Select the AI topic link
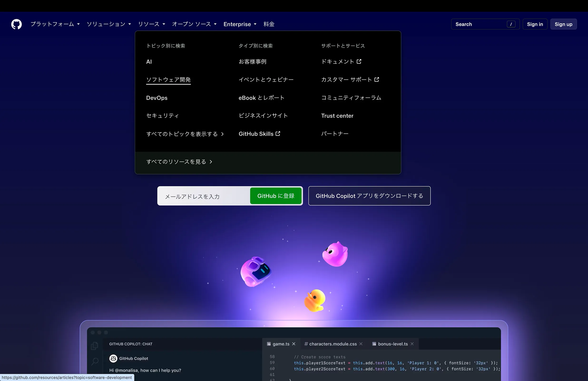588x381 pixels. click(149, 62)
